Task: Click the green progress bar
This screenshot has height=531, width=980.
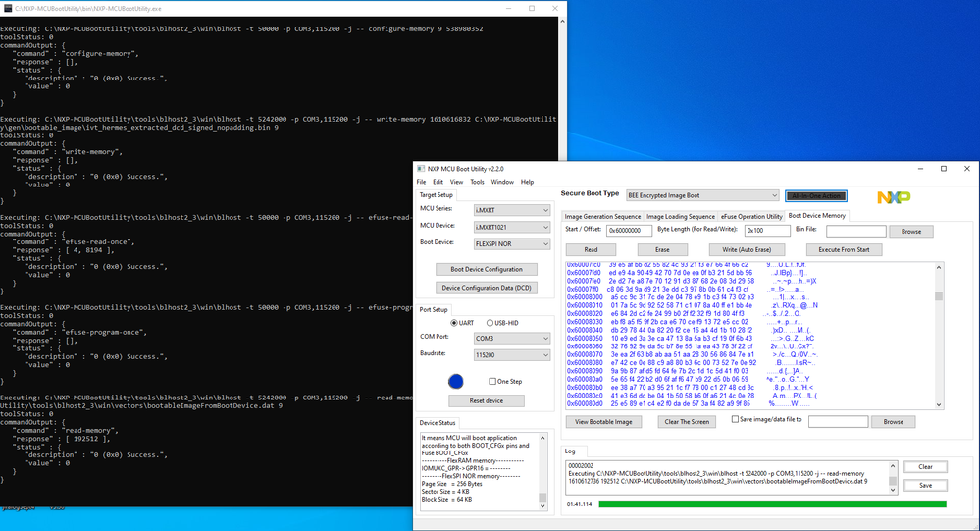Action: point(772,504)
